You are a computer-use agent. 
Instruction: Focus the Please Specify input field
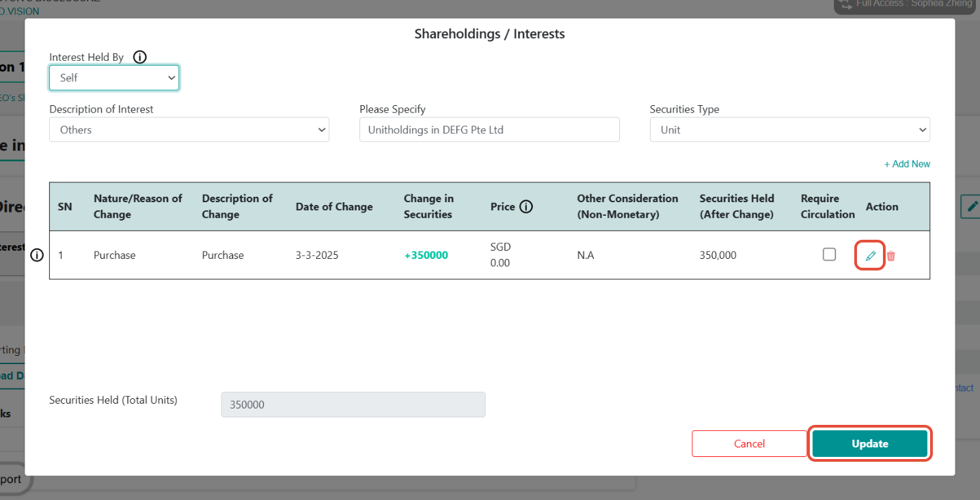(489, 130)
